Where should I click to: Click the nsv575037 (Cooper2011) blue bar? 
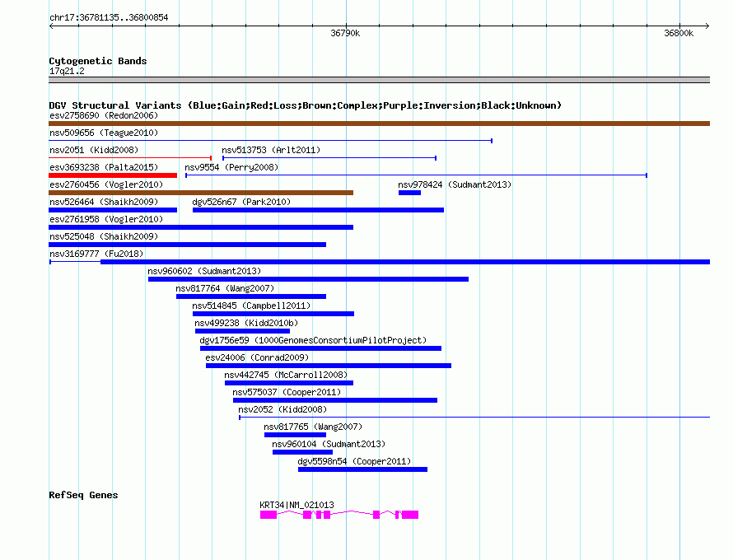(x=335, y=400)
